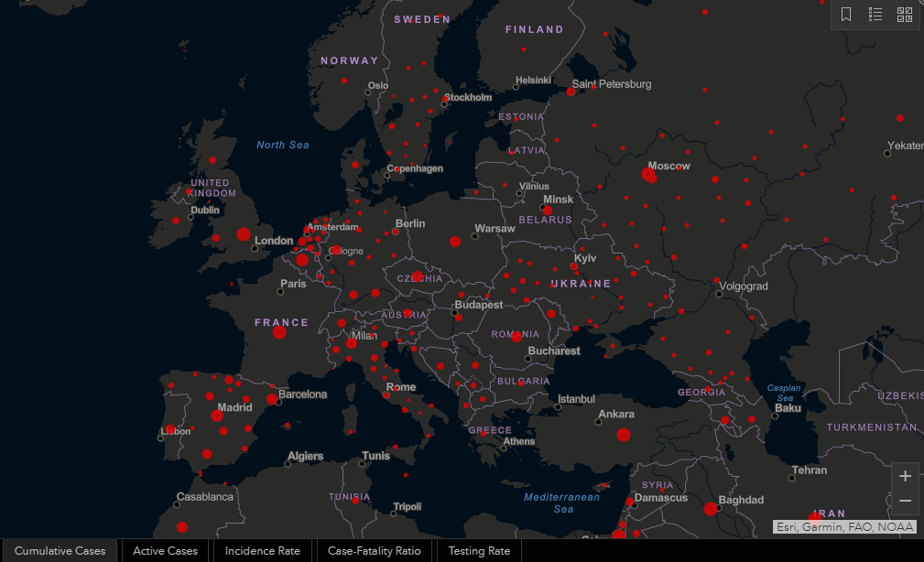Select the red marker in Romania

pyautogui.click(x=516, y=337)
